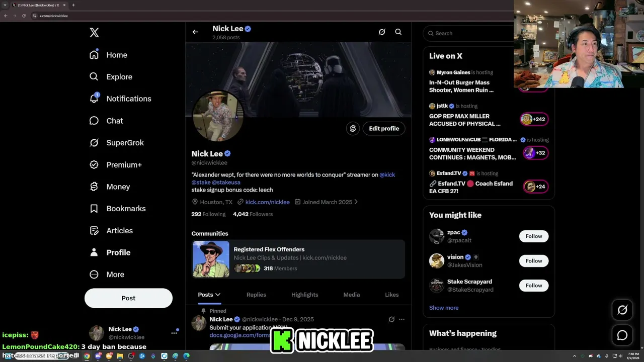This screenshot has width=644, height=362.
Task: Open Microsoft Edge from the taskbar
Action: click(x=186, y=356)
